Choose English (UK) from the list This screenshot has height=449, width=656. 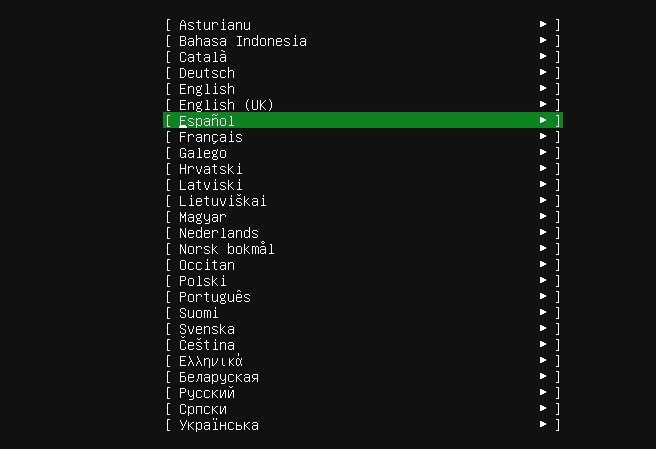click(226, 105)
